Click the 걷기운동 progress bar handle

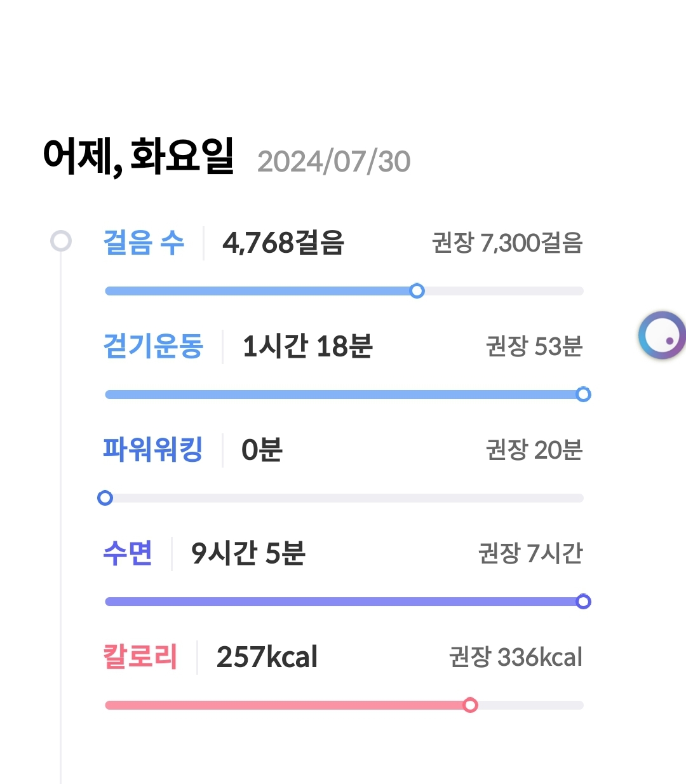583,395
